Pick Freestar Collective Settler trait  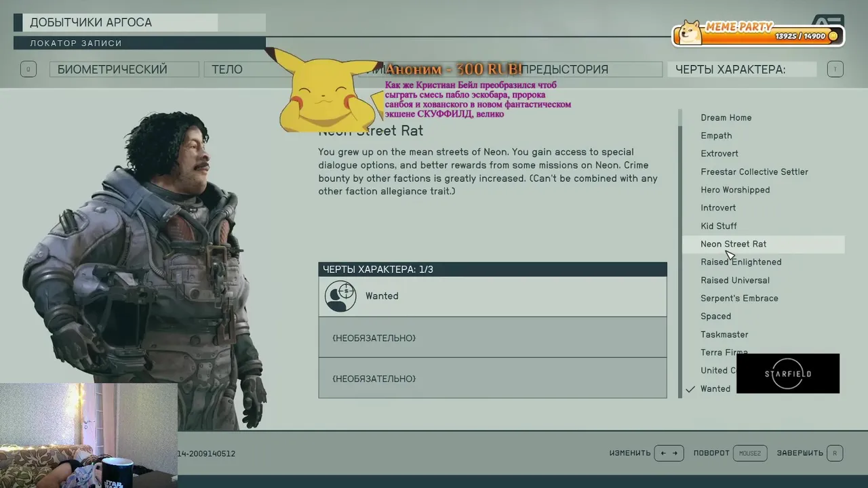coord(754,172)
